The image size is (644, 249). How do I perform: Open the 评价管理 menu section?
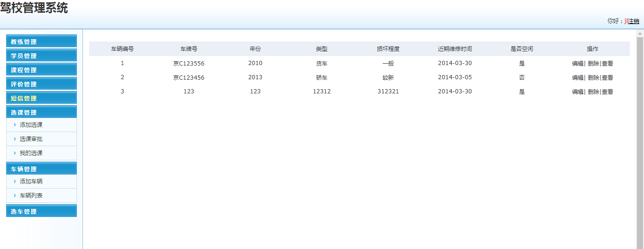pos(41,83)
